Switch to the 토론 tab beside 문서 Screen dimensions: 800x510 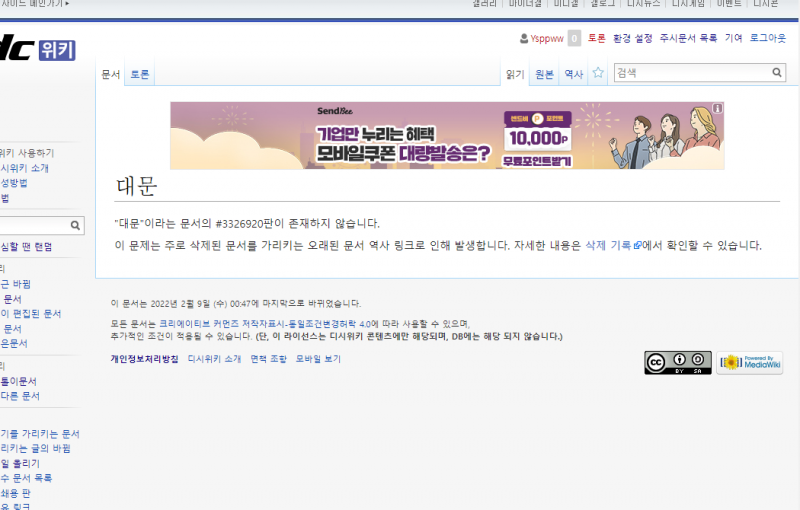coord(139,74)
